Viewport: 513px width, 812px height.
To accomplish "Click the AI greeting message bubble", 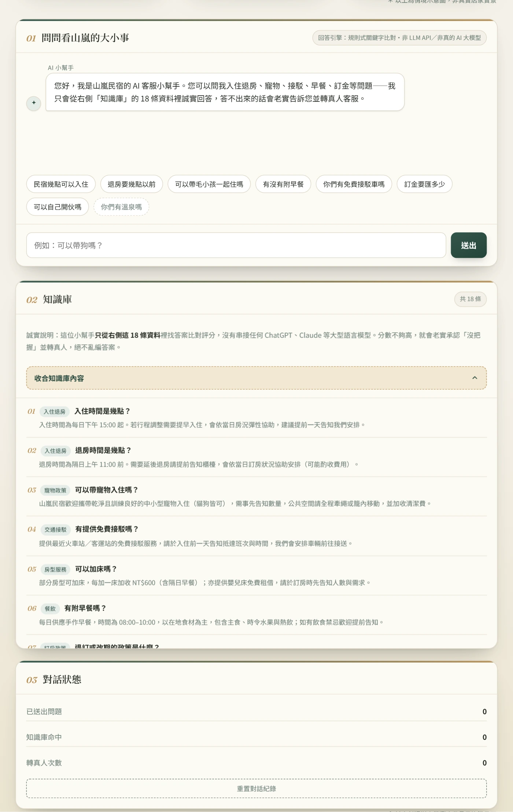I will click(x=225, y=92).
